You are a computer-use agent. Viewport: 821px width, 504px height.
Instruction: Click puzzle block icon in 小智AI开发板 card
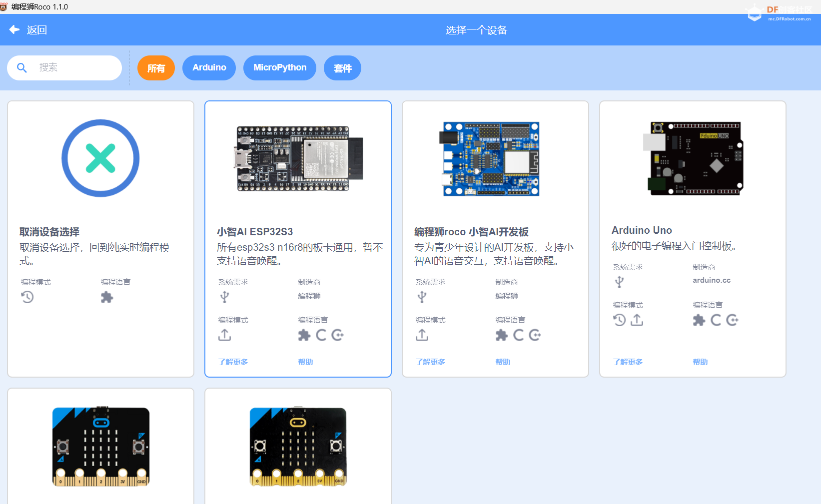pos(502,335)
